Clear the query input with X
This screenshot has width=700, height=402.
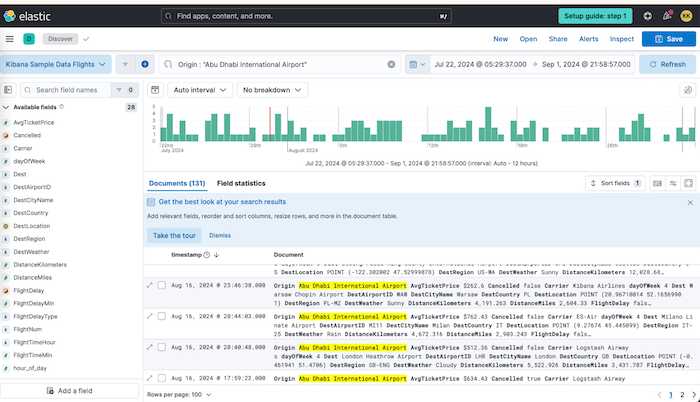pyautogui.click(x=391, y=64)
